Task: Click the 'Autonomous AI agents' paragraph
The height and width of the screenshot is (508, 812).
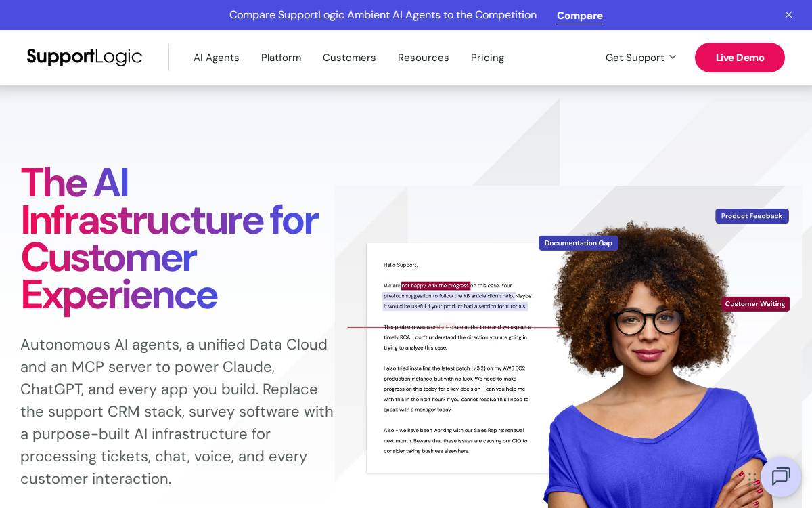Action: pos(177,411)
